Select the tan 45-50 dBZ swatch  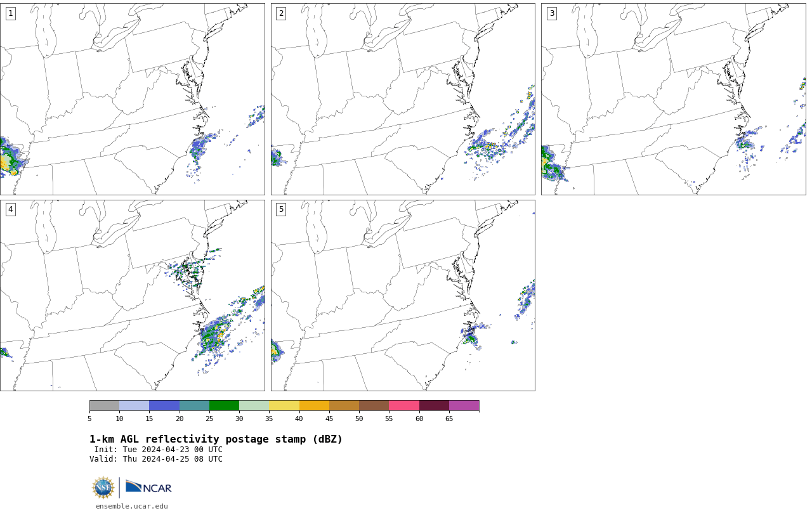(344, 406)
